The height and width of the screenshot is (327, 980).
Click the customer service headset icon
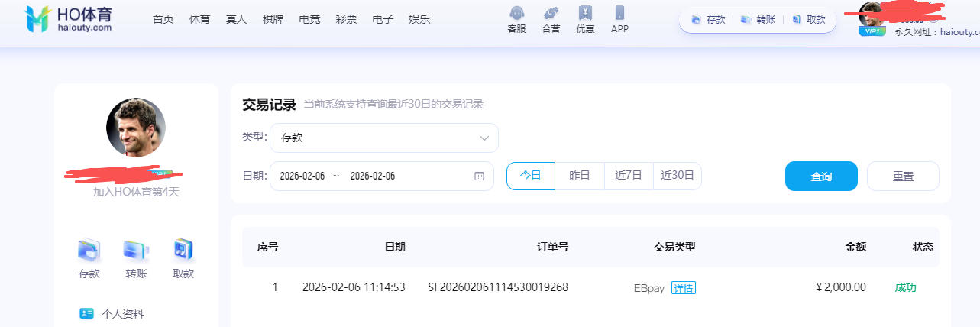pos(516,14)
